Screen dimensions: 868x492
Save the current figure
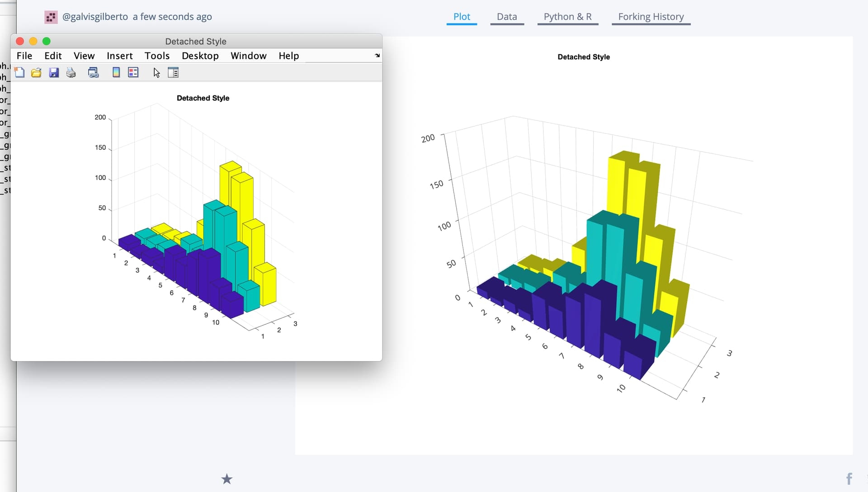coord(54,72)
